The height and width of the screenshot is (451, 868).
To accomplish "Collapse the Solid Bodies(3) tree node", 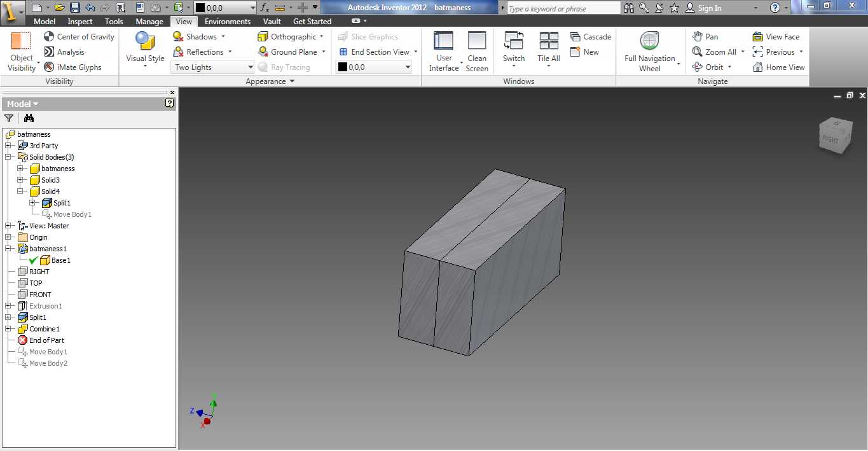I will [x=8, y=157].
